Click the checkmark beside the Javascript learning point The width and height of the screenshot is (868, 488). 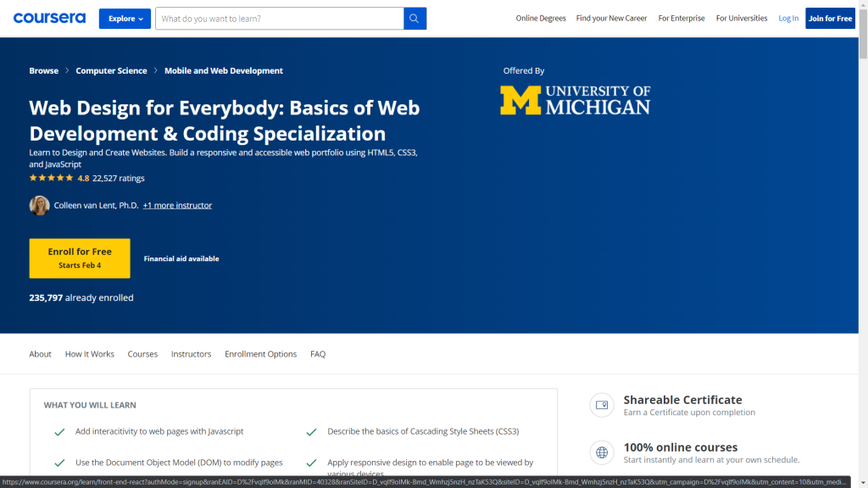click(x=59, y=431)
